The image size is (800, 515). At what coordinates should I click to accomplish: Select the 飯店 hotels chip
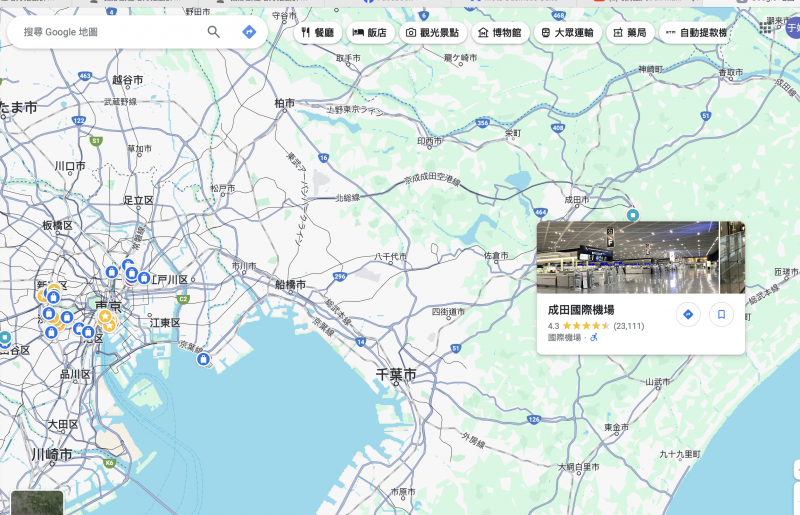[x=370, y=33]
